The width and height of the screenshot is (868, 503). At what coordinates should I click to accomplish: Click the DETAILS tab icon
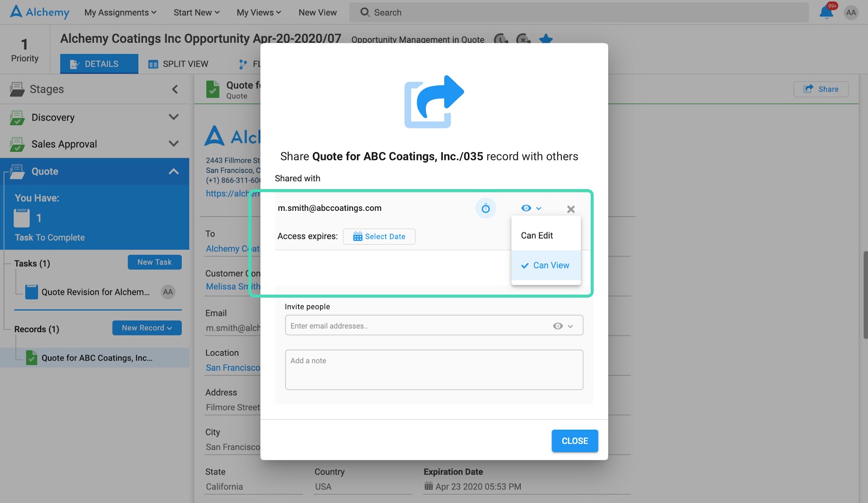(75, 64)
